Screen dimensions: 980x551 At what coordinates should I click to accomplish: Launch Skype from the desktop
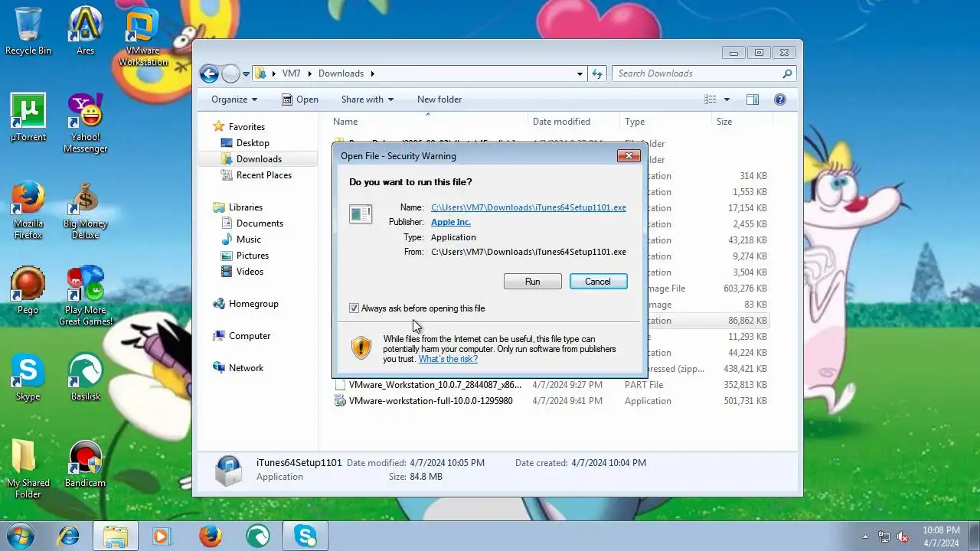tap(28, 377)
